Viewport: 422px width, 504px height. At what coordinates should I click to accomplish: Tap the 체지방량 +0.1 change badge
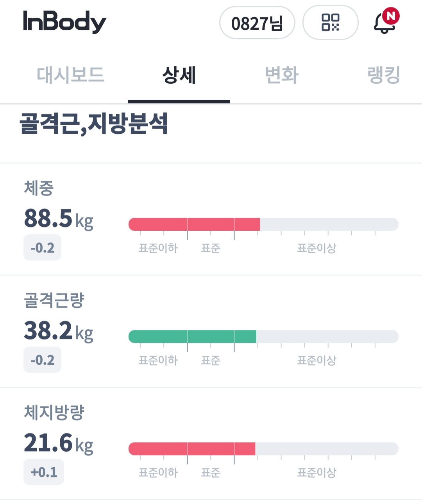(44, 472)
